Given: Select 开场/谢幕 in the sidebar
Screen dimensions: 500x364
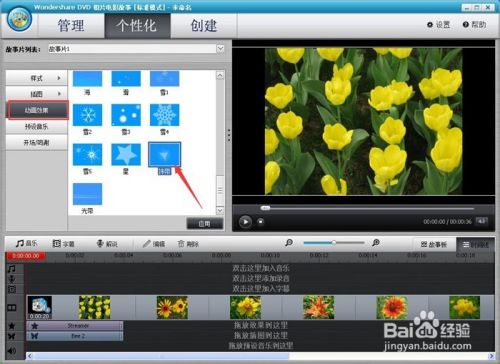Looking at the screenshot, I should click(x=37, y=143).
